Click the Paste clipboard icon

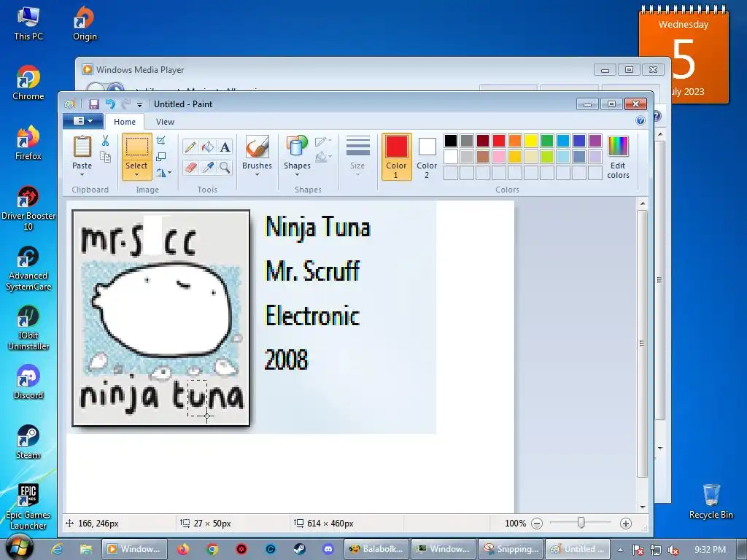click(x=82, y=147)
